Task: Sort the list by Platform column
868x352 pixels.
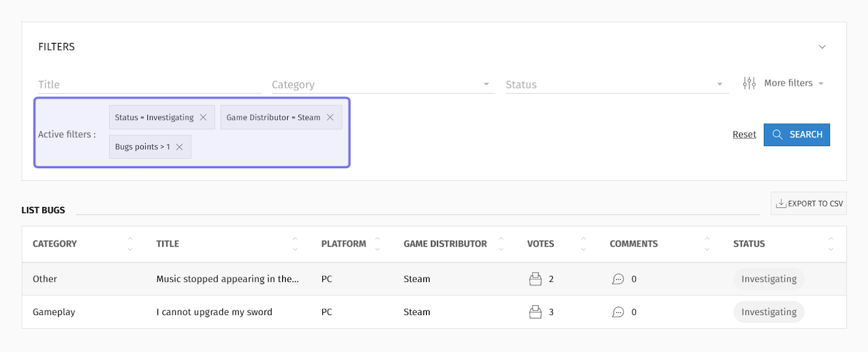Action: tap(378, 244)
